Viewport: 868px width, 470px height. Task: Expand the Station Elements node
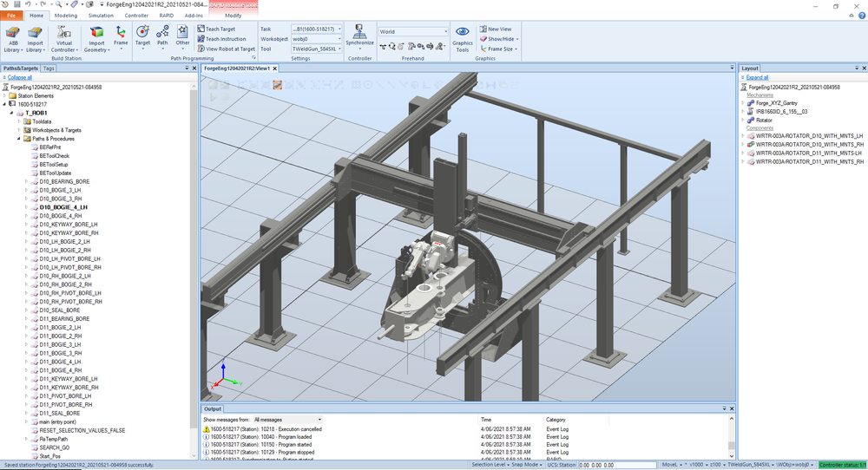click(5, 95)
